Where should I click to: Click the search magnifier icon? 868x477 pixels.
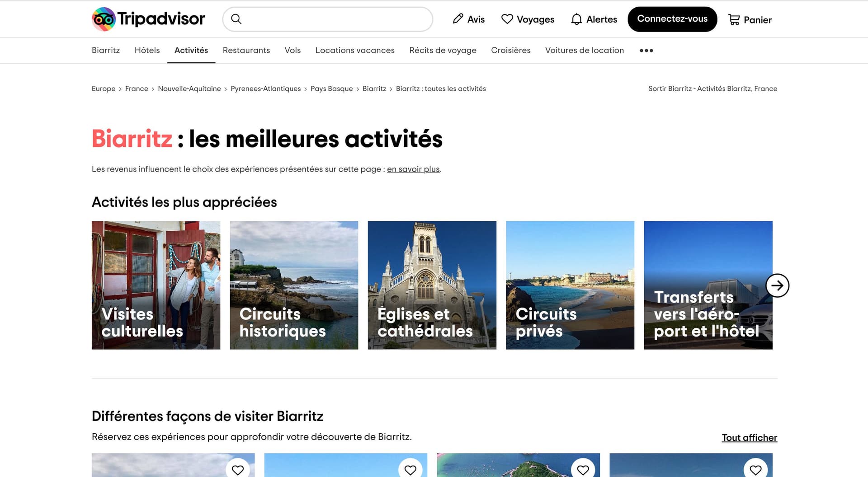pos(236,19)
